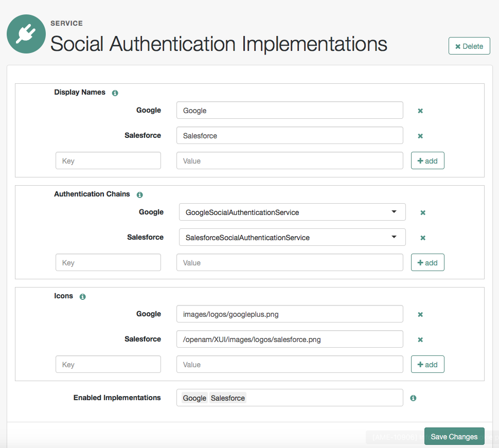Remove Google entry from Display Names
This screenshot has width=499, height=448.
coord(420,111)
